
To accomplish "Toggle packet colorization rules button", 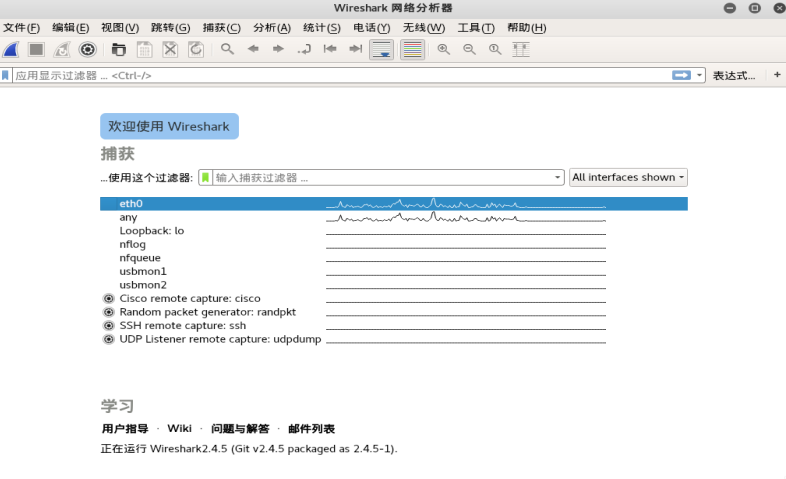I will point(413,50).
